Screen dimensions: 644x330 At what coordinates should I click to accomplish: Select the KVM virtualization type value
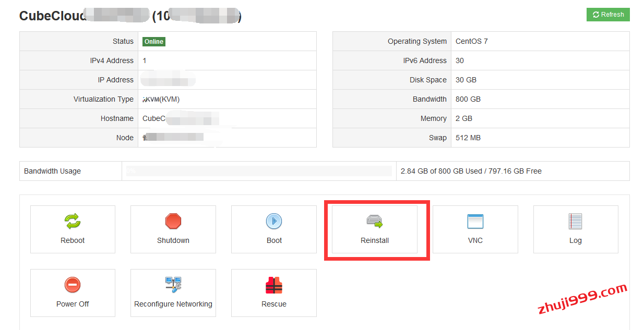tap(161, 99)
